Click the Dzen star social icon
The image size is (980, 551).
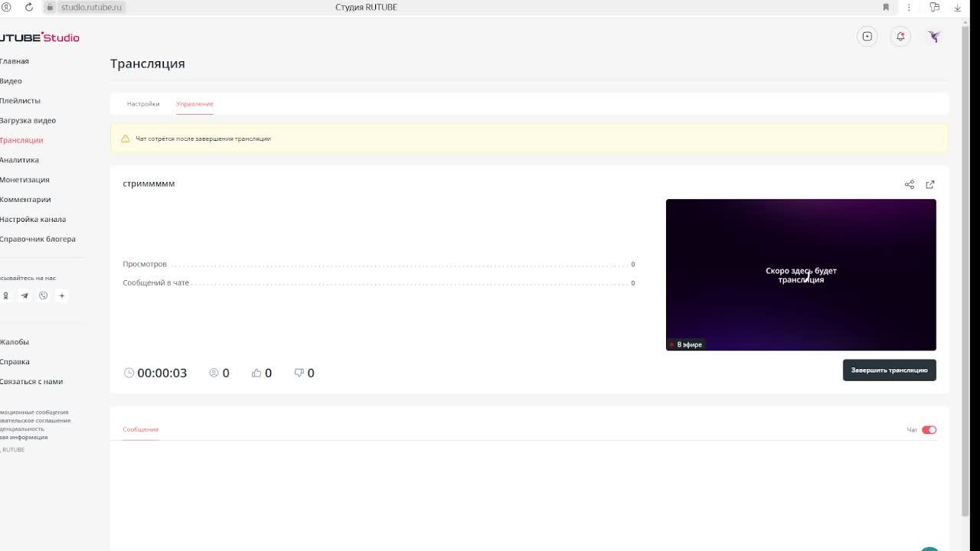(62, 295)
